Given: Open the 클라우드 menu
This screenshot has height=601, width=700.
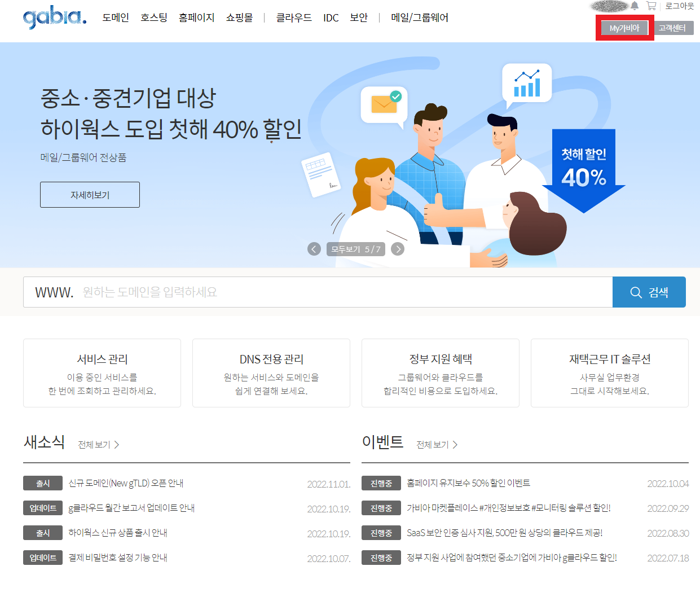Looking at the screenshot, I should pos(294,17).
